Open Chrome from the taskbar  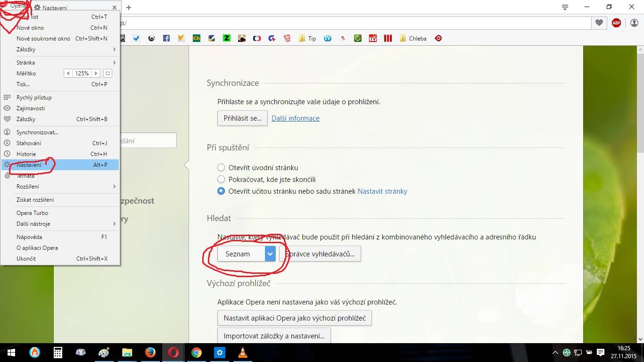point(197,353)
